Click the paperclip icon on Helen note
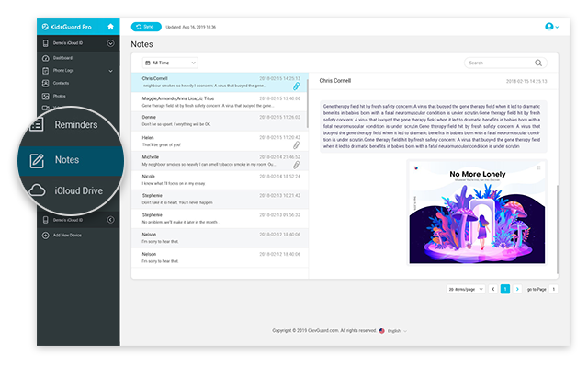588x368 pixels. coord(296,145)
